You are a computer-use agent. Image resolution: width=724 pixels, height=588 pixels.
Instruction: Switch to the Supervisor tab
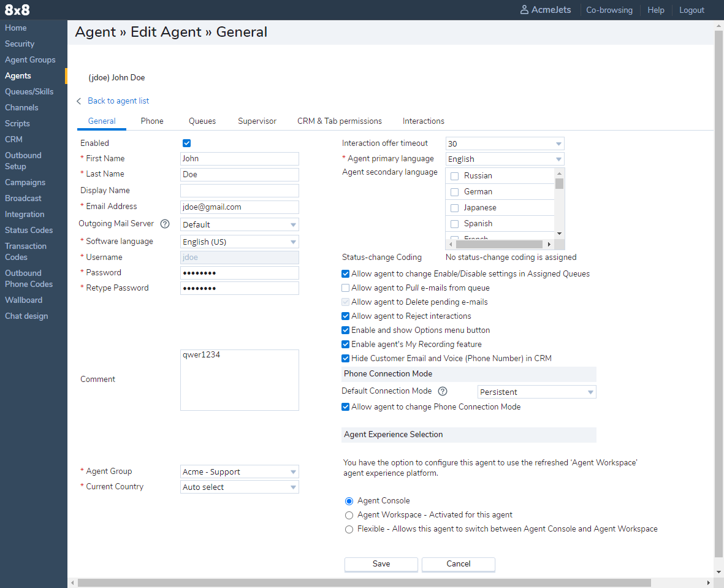pyautogui.click(x=257, y=121)
